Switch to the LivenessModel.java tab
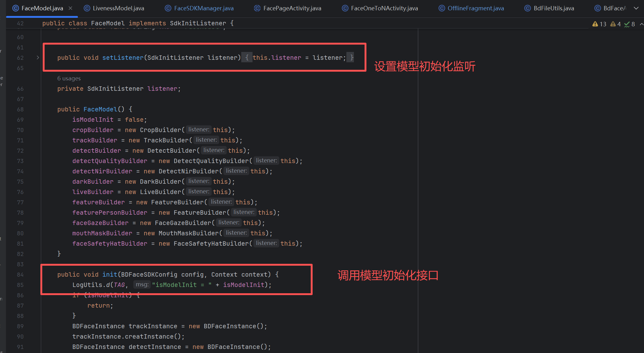The height and width of the screenshot is (353, 644). tap(118, 8)
